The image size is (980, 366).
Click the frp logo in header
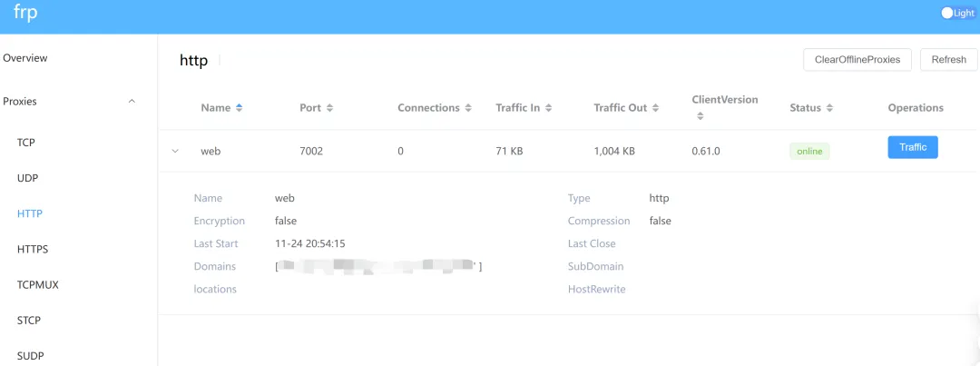click(x=25, y=15)
